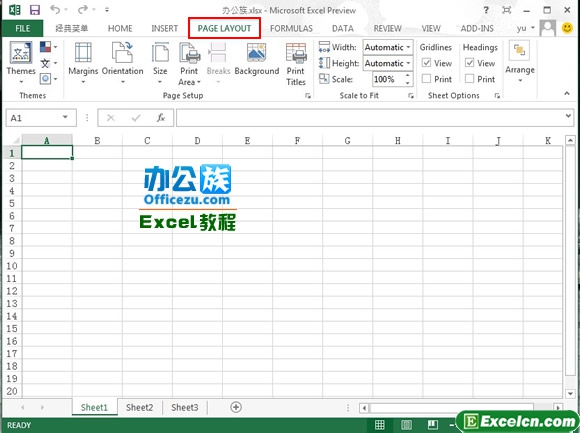Open the Themes gallery button
Viewport: 580px width, 433px height.
pyautogui.click(x=21, y=63)
